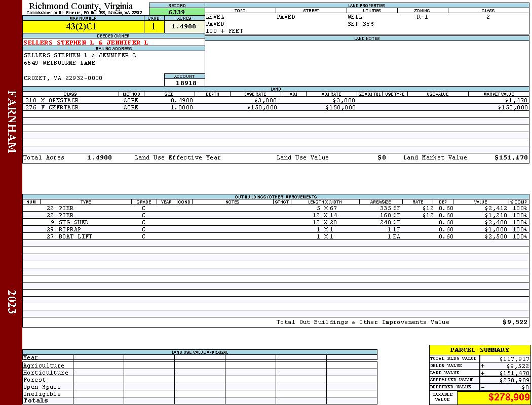Click area 240 SF for shed
The image size is (532, 405).
390,222
